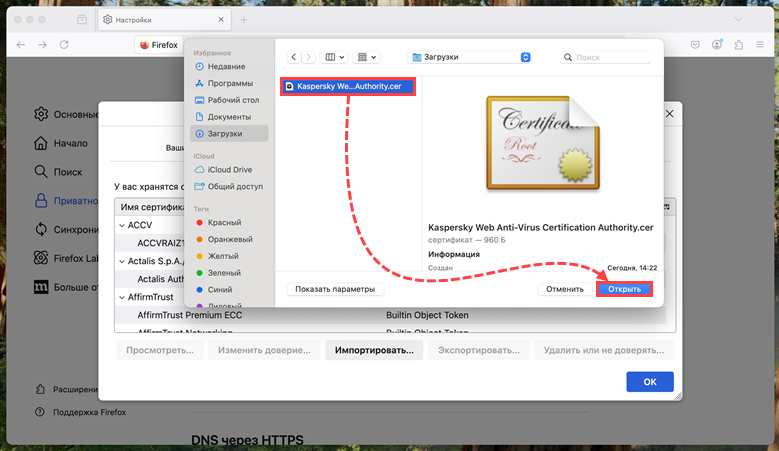This screenshot has height=451, width=779.
Task: Reload the Firefox page
Action: coord(64,45)
